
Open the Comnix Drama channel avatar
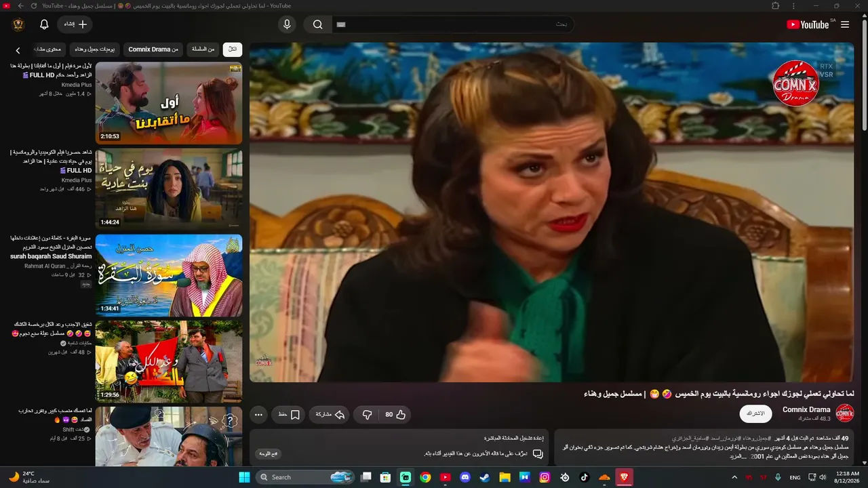pos(844,413)
